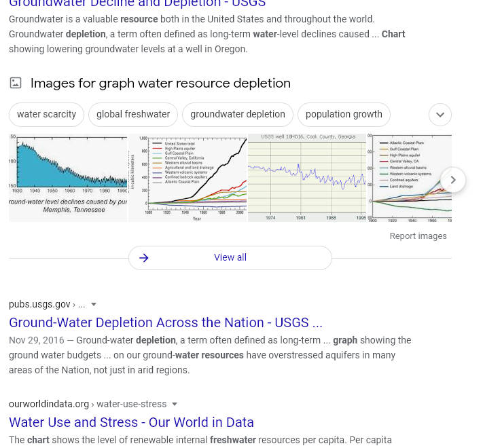
Task: Click the Report images link
Action: point(418,236)
